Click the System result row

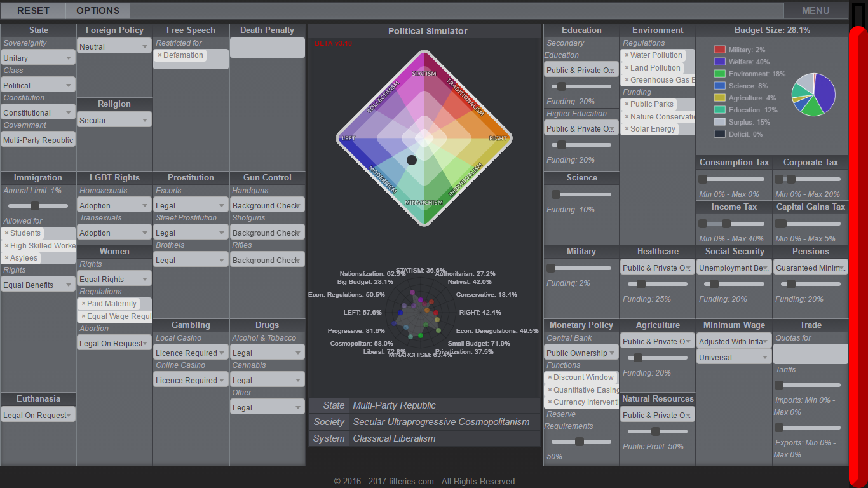click(x=424, y=438)
